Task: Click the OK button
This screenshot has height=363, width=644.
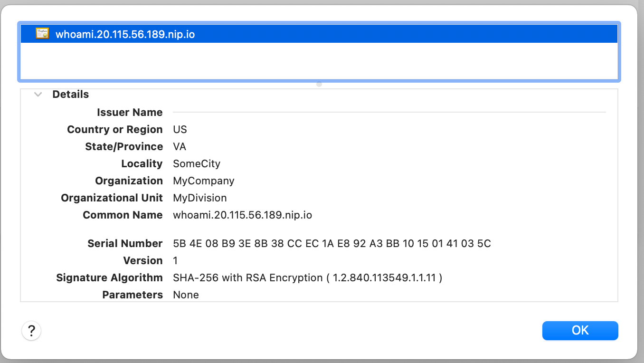Action: tap(580, 331)
